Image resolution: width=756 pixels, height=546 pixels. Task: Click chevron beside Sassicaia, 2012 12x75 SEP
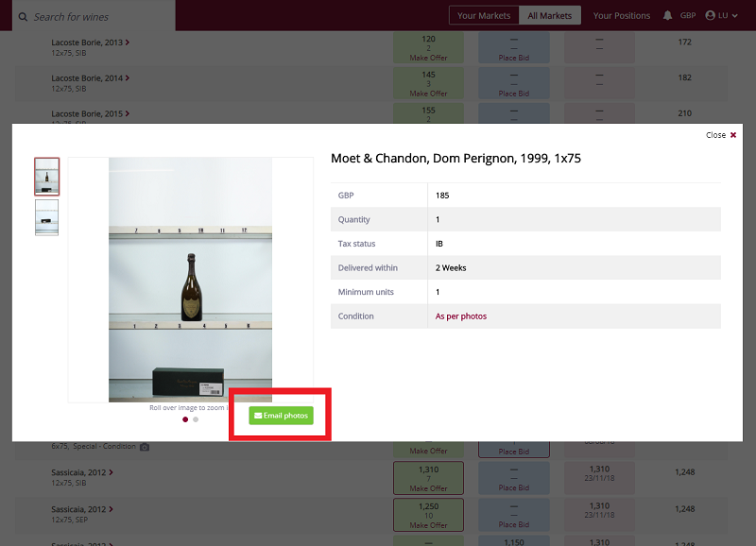111,509
